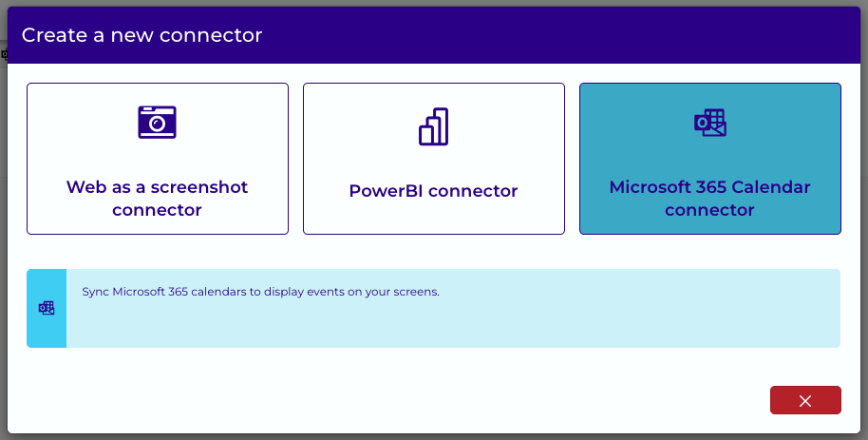Close the dialog with the red button
Image resolution: width=868 pixels, height=440 pixels.
coord(805,400)
